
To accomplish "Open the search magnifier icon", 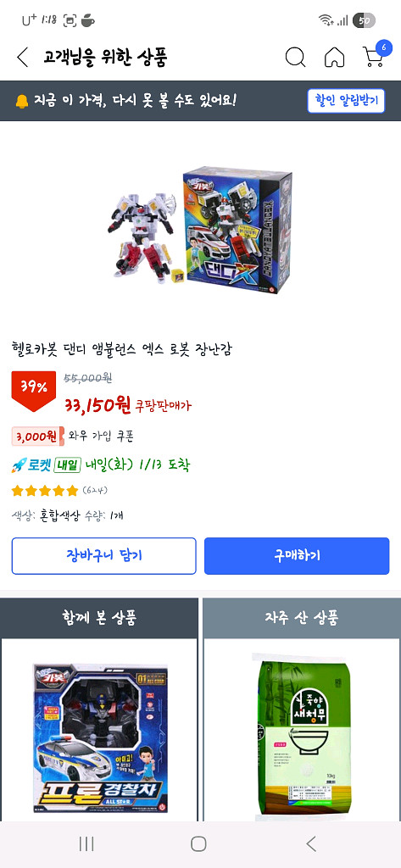I will [295, 57].
